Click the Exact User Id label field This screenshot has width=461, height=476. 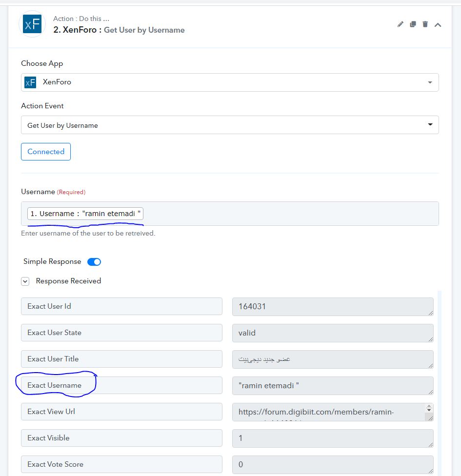coord(121,306)
